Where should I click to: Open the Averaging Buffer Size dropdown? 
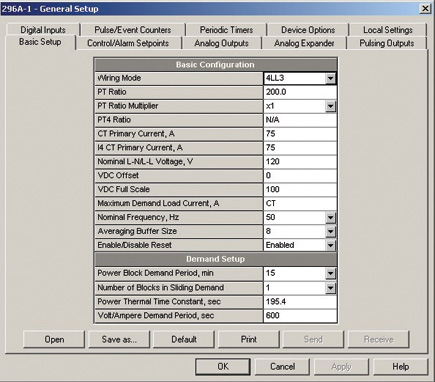coord(330,231)
